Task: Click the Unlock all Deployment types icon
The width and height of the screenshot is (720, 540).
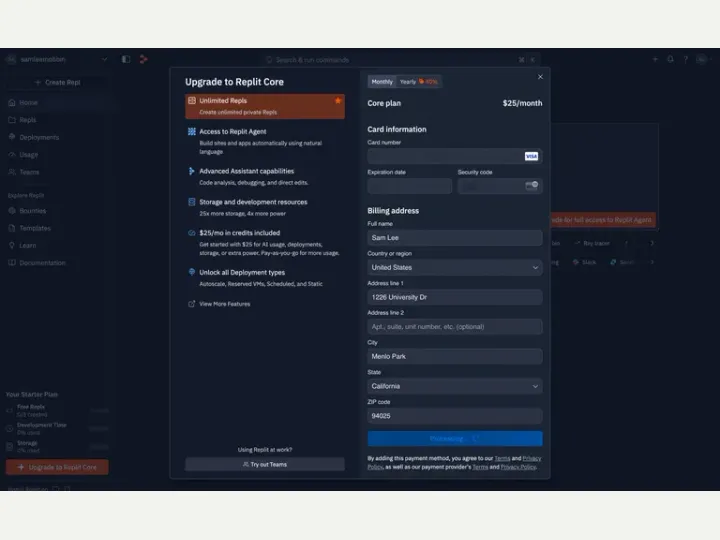Action: tap(191, 272)
